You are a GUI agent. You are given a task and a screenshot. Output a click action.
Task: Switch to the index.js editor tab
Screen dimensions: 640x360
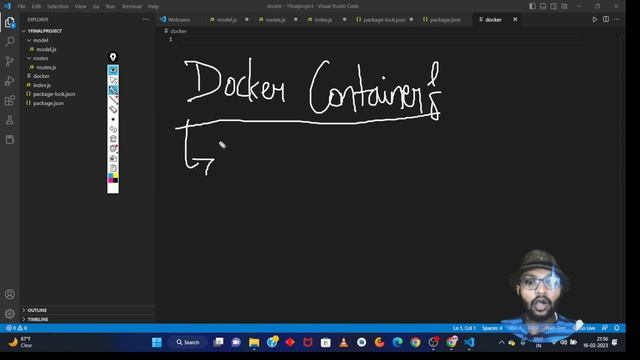[x=323, y=20]
